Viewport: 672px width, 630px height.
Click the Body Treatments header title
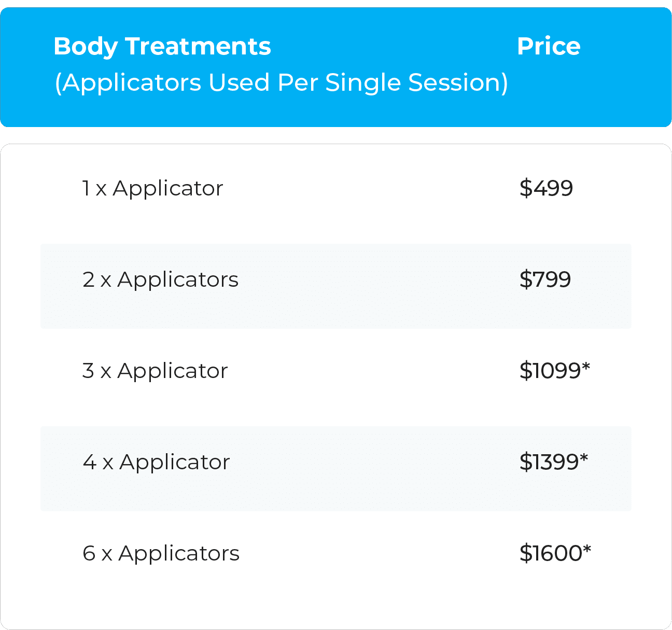click(162, 47)
